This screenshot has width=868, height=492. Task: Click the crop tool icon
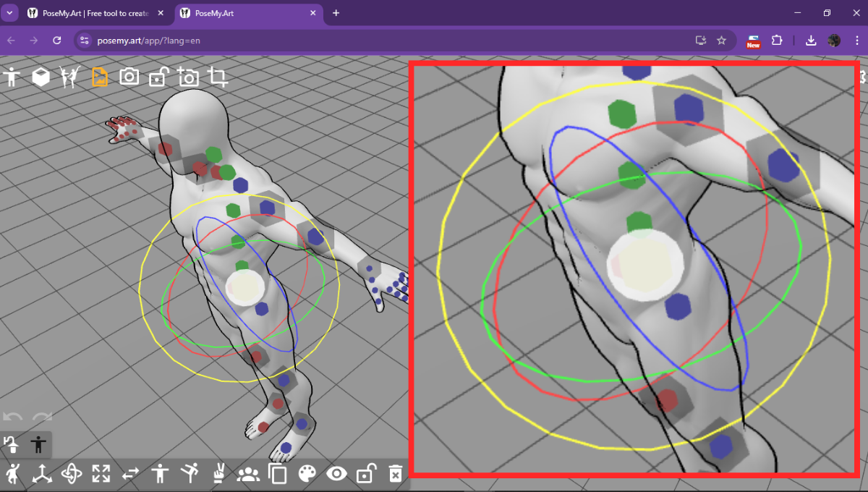pos(218,77)
